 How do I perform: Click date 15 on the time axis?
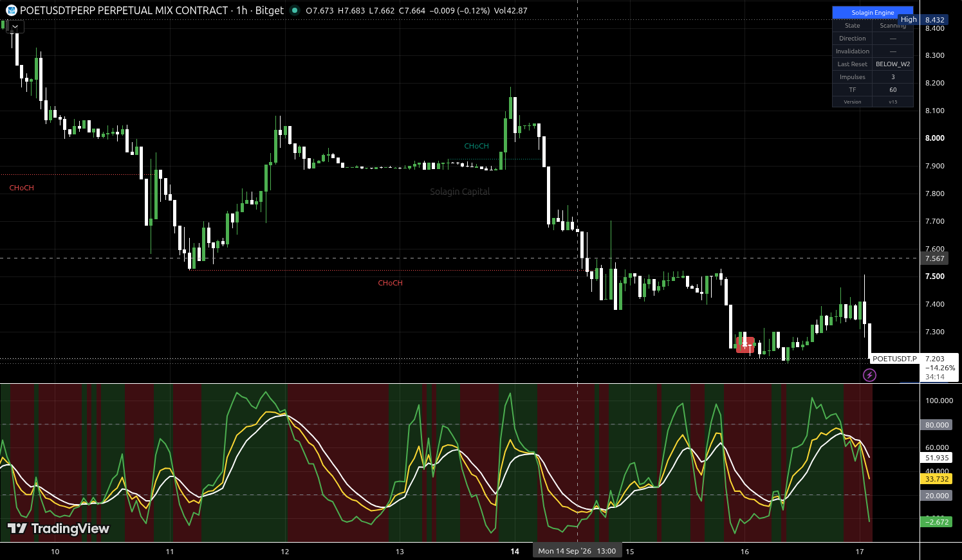pyautogui.click(x=629, y=552)
